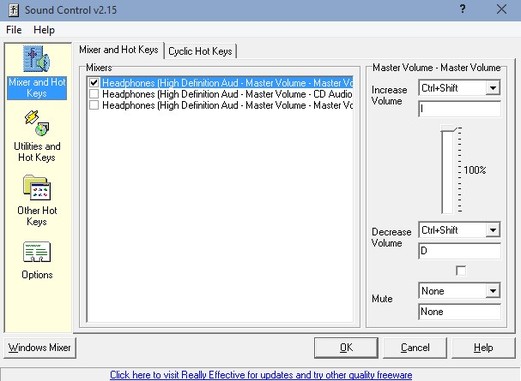Click the Master Volume slider thumb at 100%

tap(449, 129)
